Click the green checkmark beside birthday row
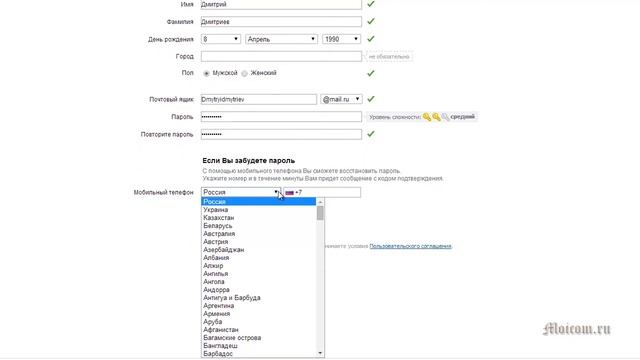The width and height of the screenshot is (640, 360). coord(371,39)
